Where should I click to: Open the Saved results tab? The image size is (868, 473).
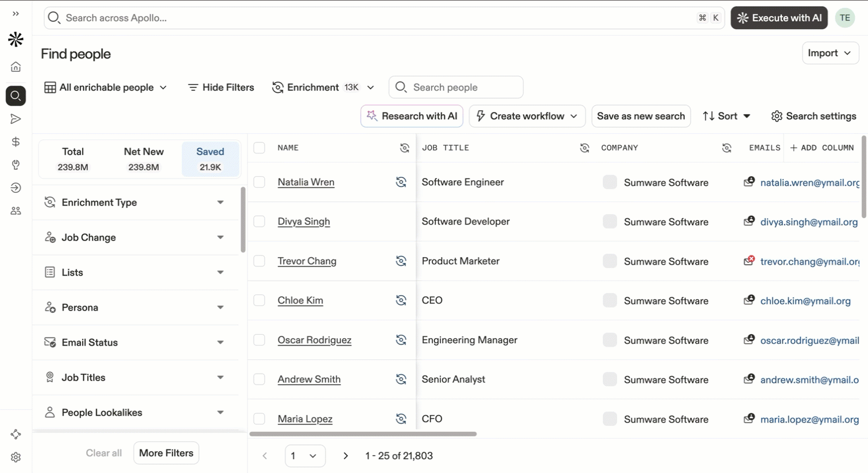pyautogui.click(x=210, y=159)
